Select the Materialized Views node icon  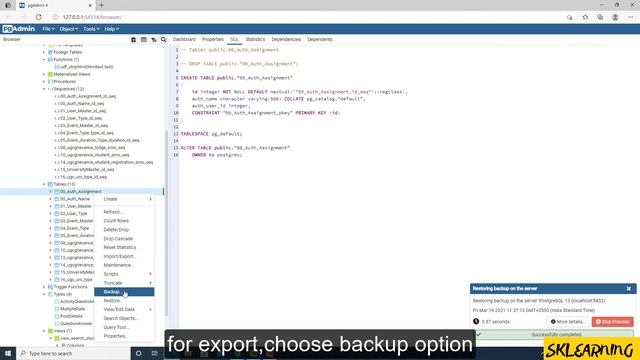point(50,74)
